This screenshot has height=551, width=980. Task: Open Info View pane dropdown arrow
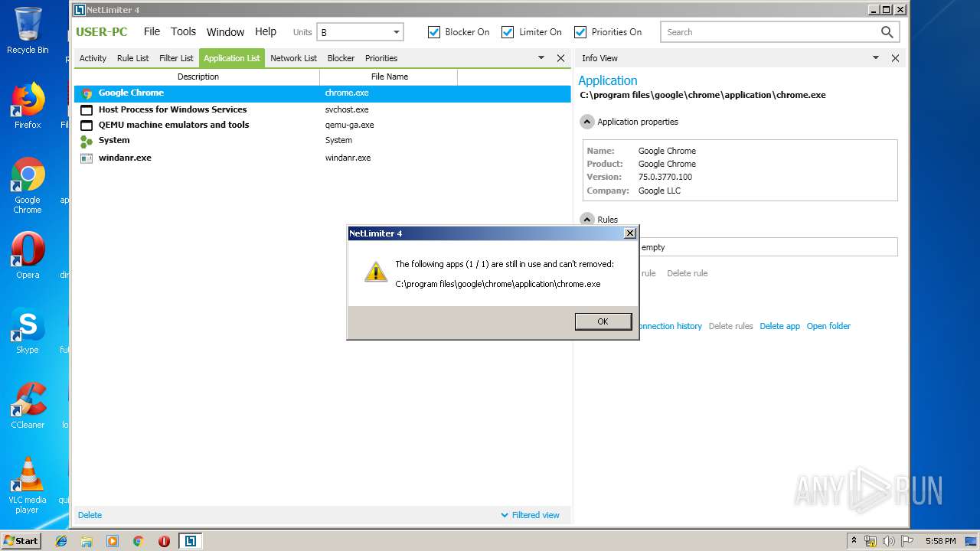click(x=876, y=58)
